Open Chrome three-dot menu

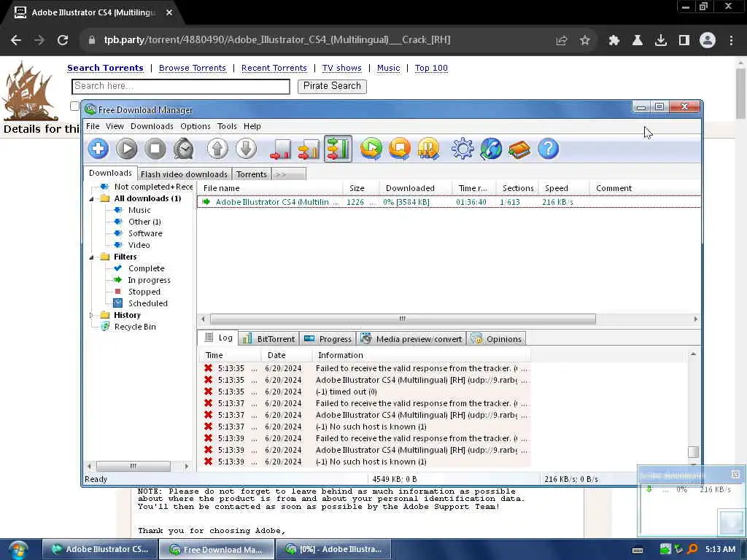[x=731, y=40]
